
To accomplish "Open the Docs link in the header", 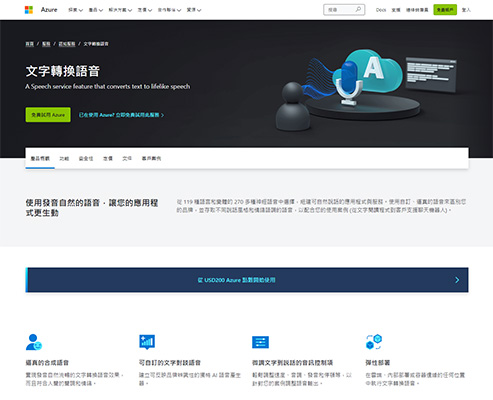I will 381,10.
